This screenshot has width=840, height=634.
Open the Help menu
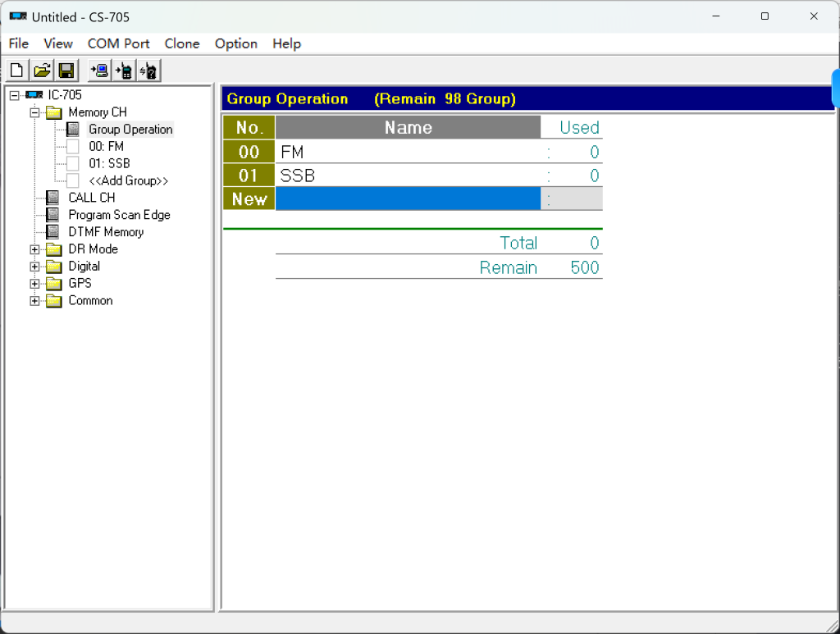tap(286, 43)
